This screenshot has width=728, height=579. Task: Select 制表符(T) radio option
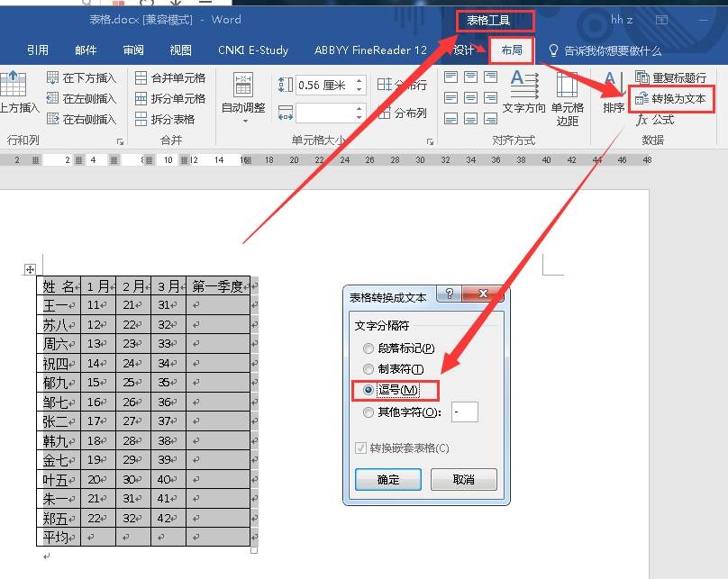coord(368,369)
